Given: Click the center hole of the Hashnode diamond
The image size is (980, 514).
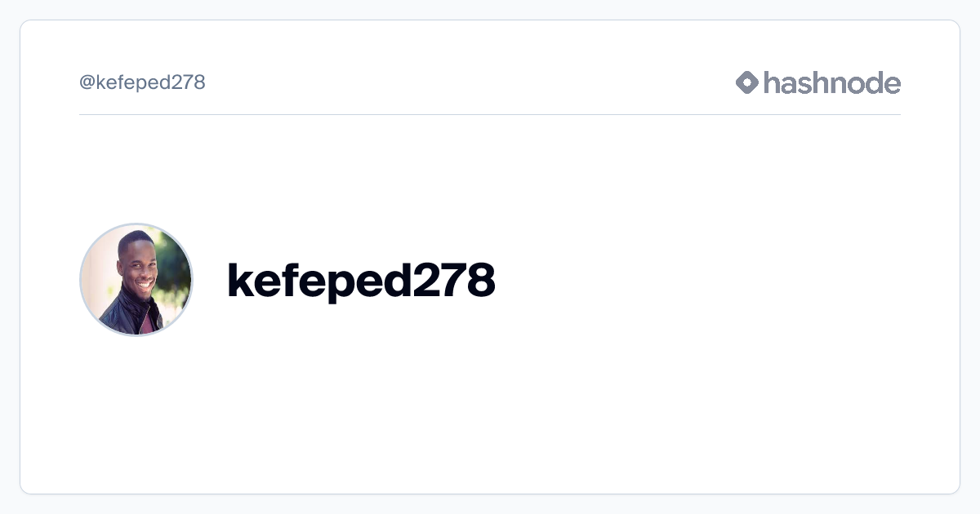Looking at the screenshot, I should pos(747,82).
